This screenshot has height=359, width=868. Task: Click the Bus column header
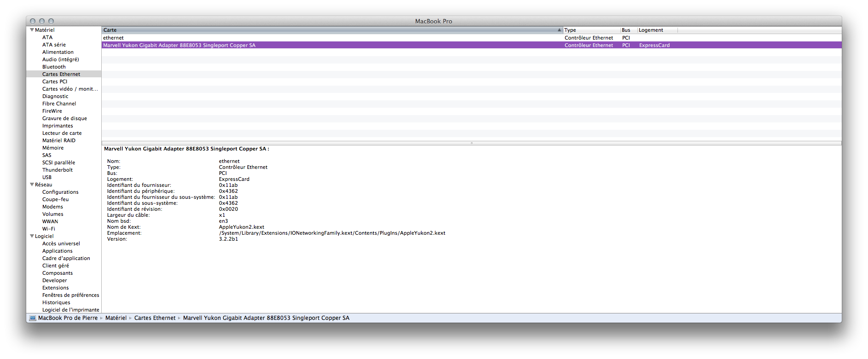click(628, 30)
